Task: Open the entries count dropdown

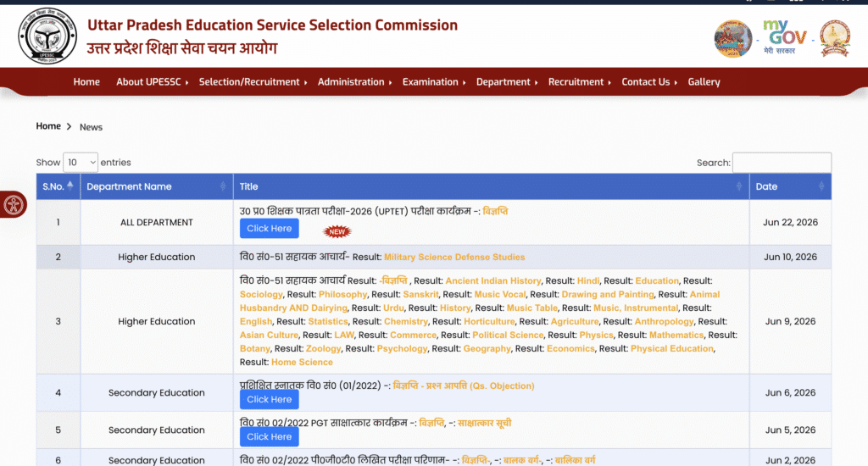Action: [81, 163]
